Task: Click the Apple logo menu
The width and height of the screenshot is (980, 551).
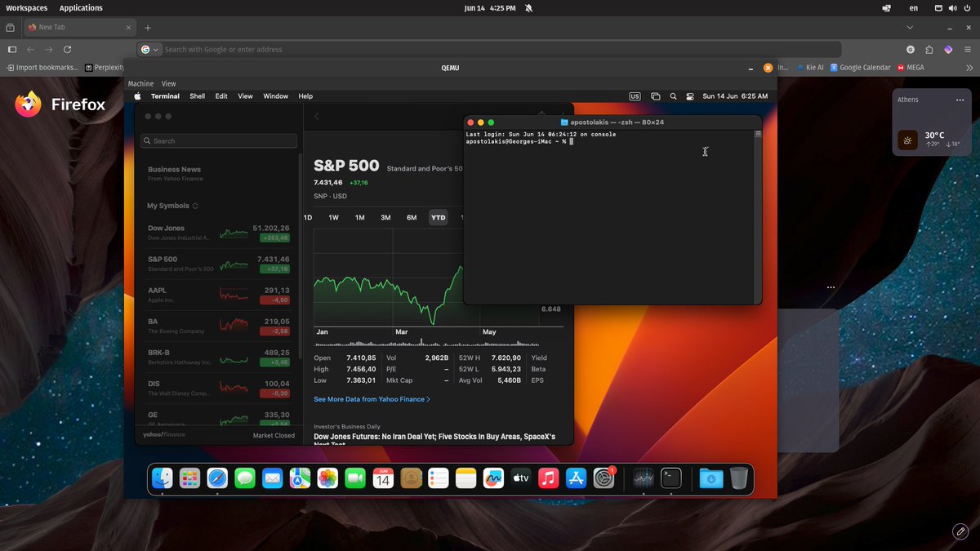Action: (x=137, y=96)
